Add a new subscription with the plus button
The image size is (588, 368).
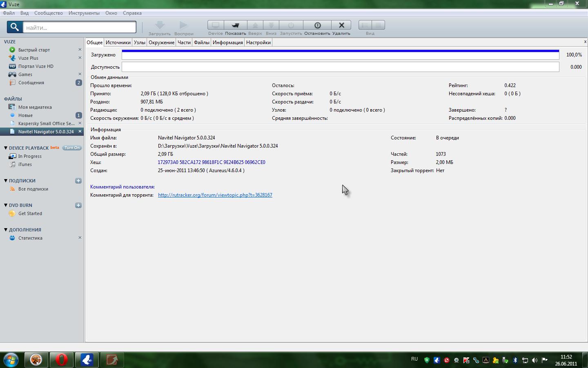click(x=78, y=181)
